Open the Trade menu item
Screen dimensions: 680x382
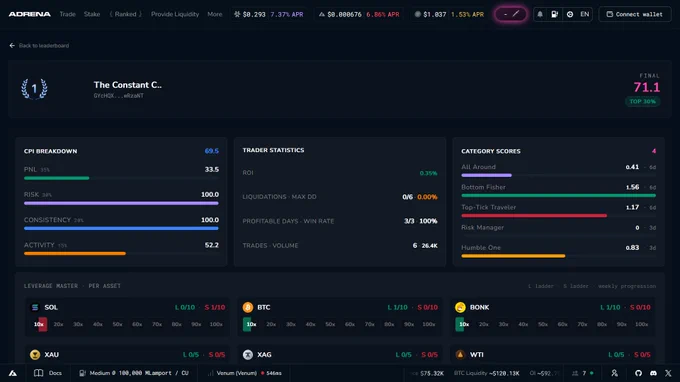[67, 14]
